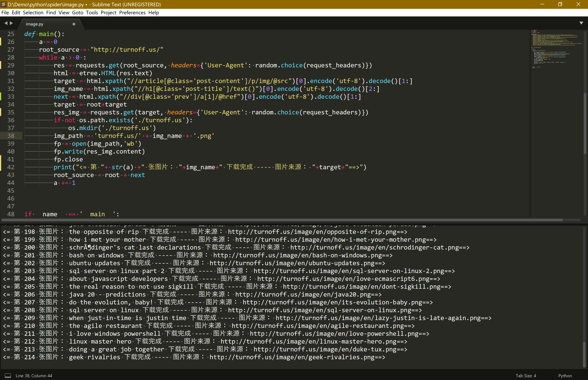Open the Goto menu
Image resolution: width=588 pixels, height=380 pixels.
coord(77,13)
